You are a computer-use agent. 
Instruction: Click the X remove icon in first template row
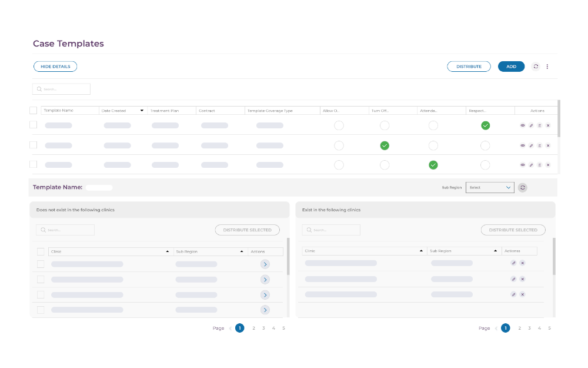(x=548, y=125)
